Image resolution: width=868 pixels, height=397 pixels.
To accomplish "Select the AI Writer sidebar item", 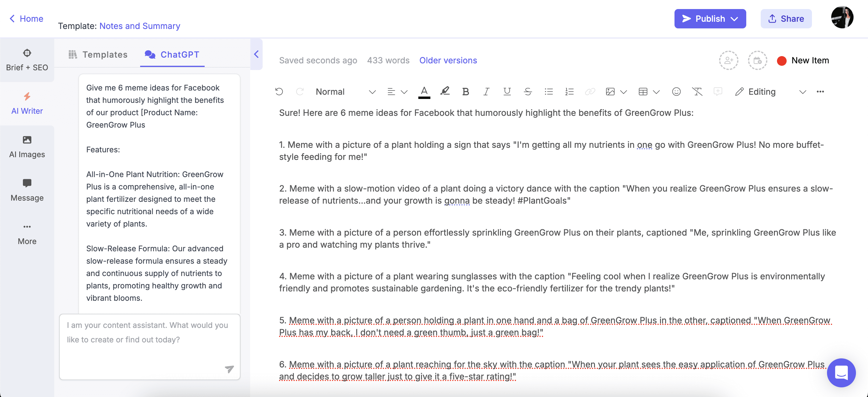I will [x=27, y=103].
